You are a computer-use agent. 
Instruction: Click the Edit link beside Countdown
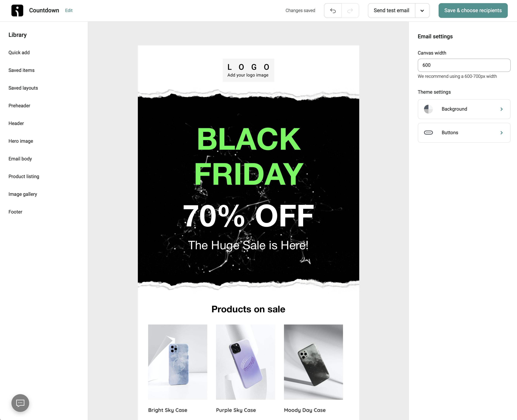tap(69, 10)
